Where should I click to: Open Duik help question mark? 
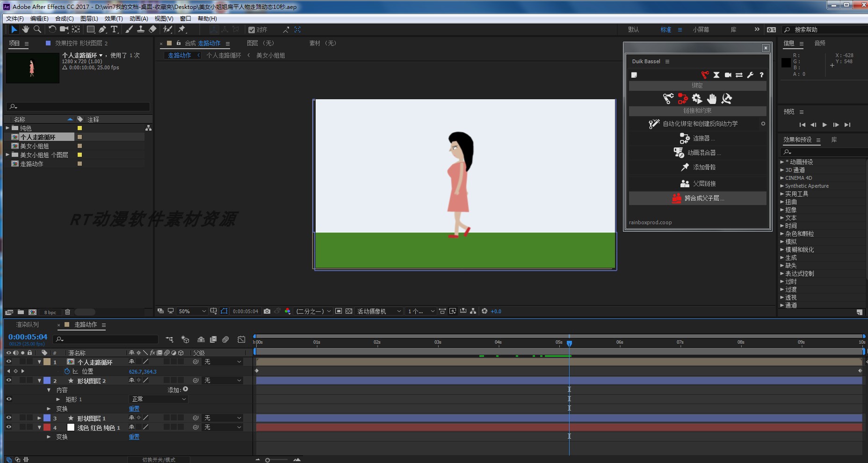pos(761,75)
